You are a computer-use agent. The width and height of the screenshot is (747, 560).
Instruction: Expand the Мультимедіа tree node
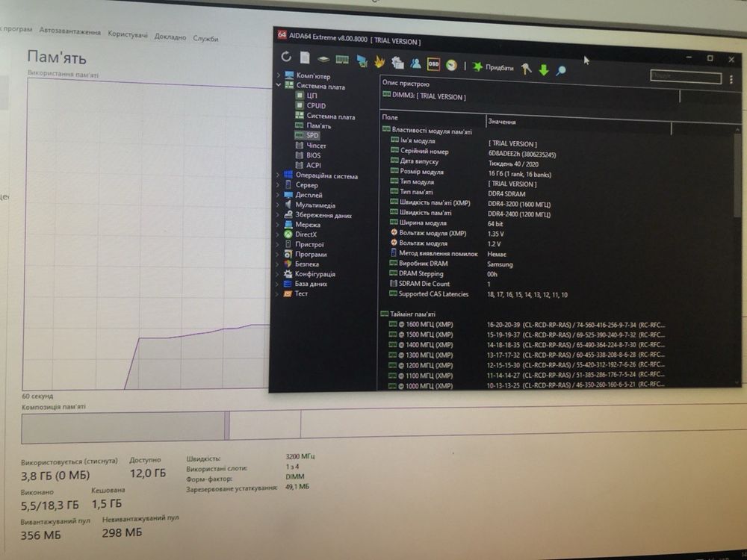[278, 205]
